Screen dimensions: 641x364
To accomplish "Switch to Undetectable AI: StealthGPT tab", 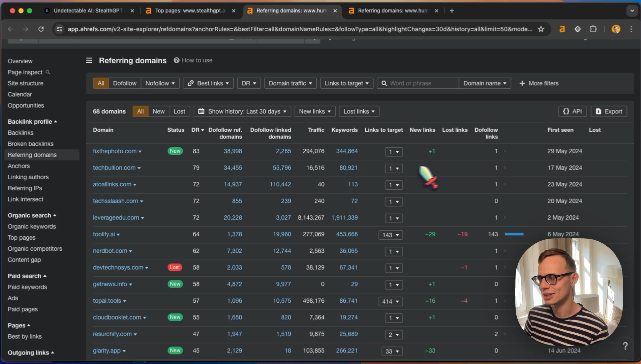I will click(88, 11).
